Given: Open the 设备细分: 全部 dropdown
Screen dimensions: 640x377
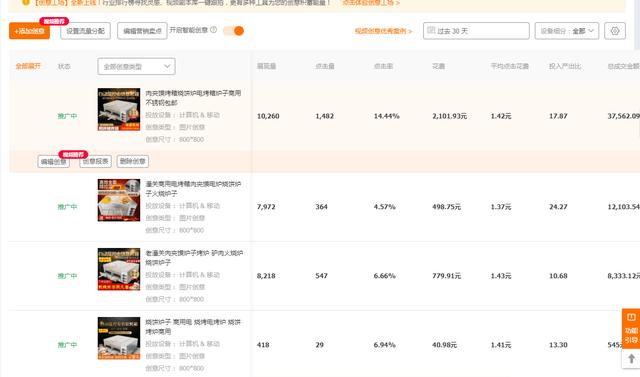Looking at the screenshot, I should (x=567, y=31).
